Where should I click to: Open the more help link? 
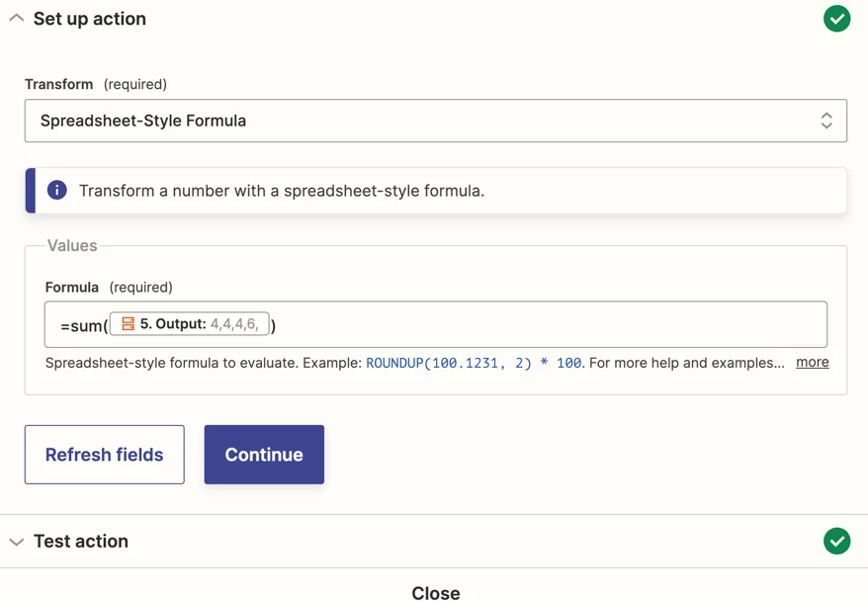click(812, 362)
